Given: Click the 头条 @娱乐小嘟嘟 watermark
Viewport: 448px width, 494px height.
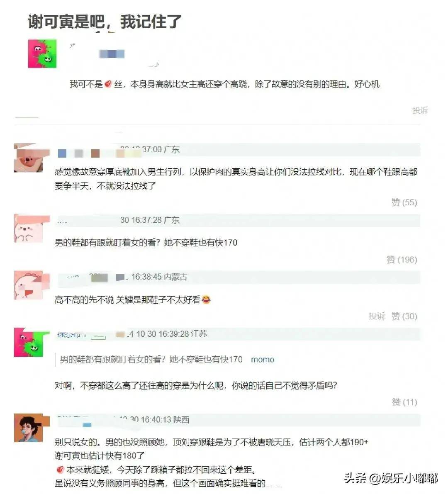Looking at the screenshot, I should (x=391, y=478).
